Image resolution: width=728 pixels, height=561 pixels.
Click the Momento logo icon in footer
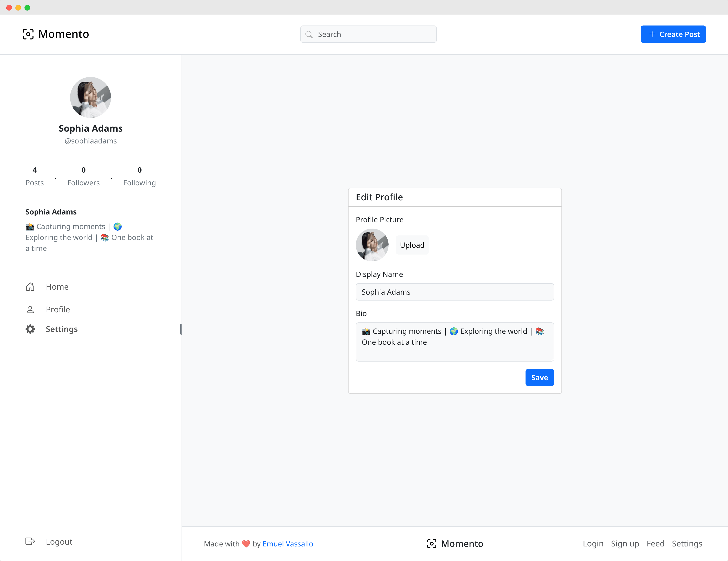point(432,544)
